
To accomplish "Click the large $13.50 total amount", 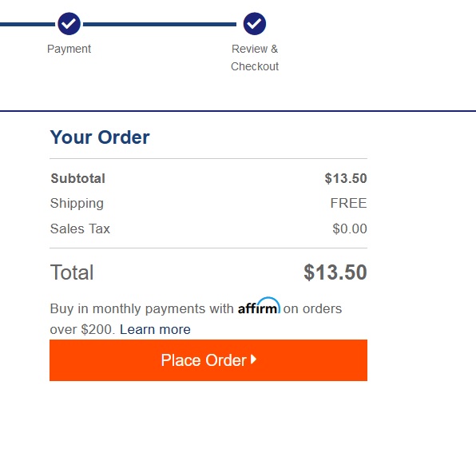I will click(335, 272).
